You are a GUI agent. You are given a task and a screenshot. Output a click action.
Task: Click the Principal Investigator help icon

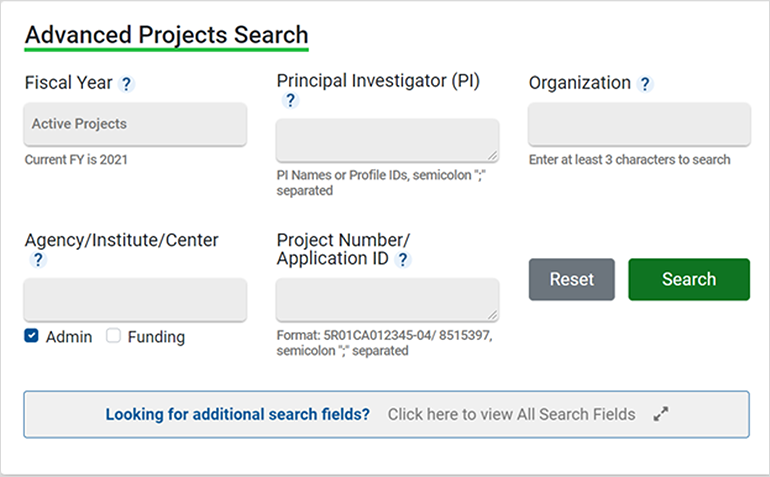coord(290,101)
